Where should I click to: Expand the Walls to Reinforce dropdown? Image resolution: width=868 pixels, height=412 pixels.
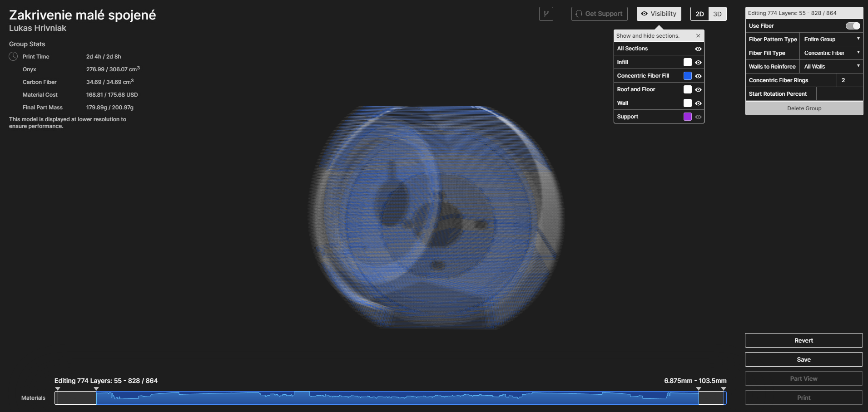click(831, 67)
